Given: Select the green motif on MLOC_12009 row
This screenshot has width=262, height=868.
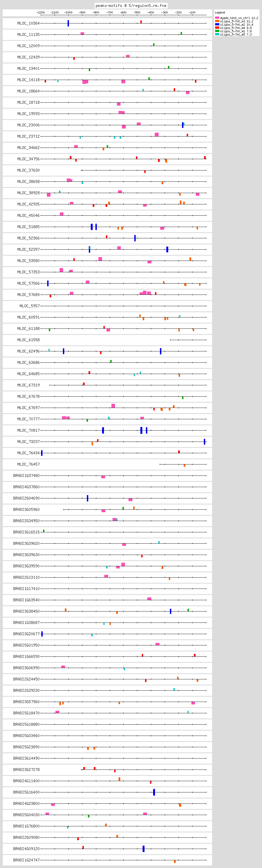Looking at the screenshot, I should [154, 44].
